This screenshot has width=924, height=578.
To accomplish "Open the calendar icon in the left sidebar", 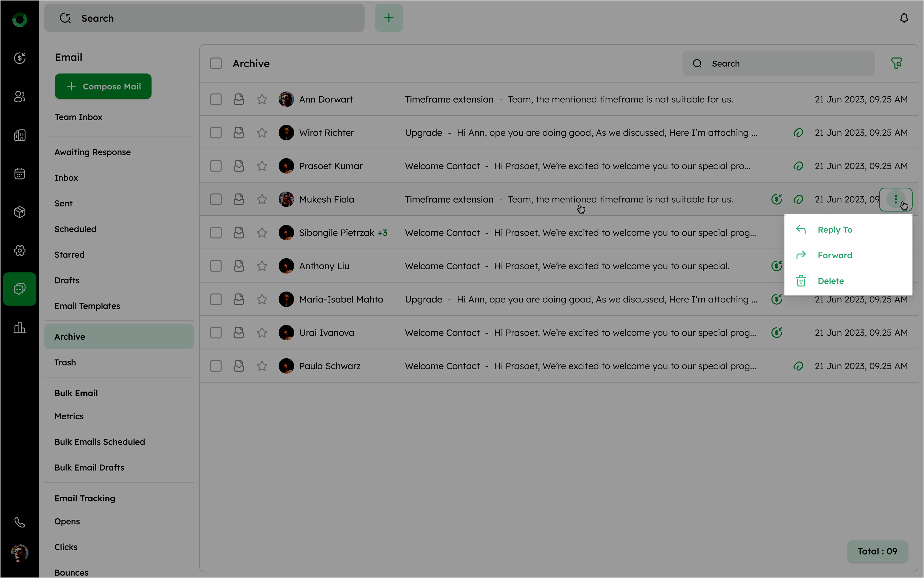I will tap(20, 174).
